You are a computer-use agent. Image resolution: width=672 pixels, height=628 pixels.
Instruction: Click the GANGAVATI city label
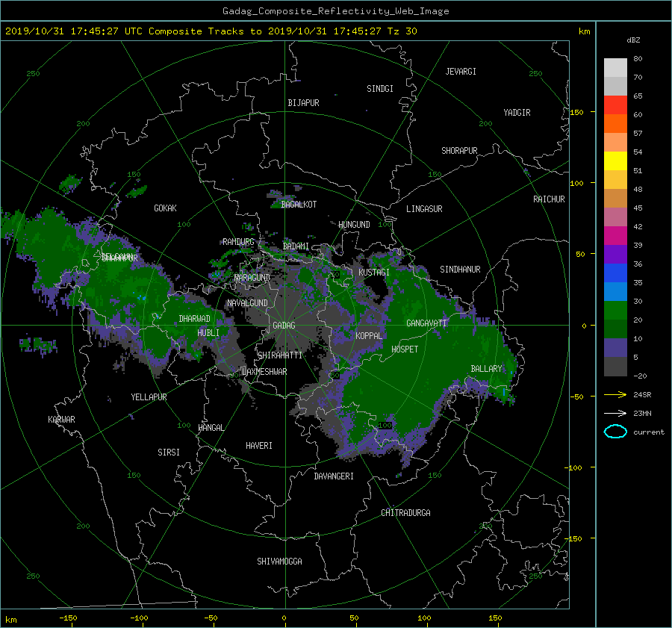click(426, 323)
